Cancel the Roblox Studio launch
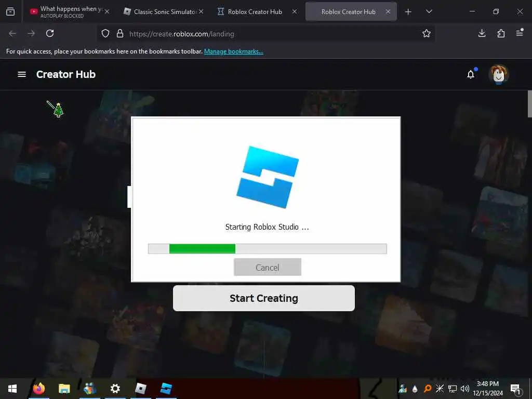 tap(268, 268)
